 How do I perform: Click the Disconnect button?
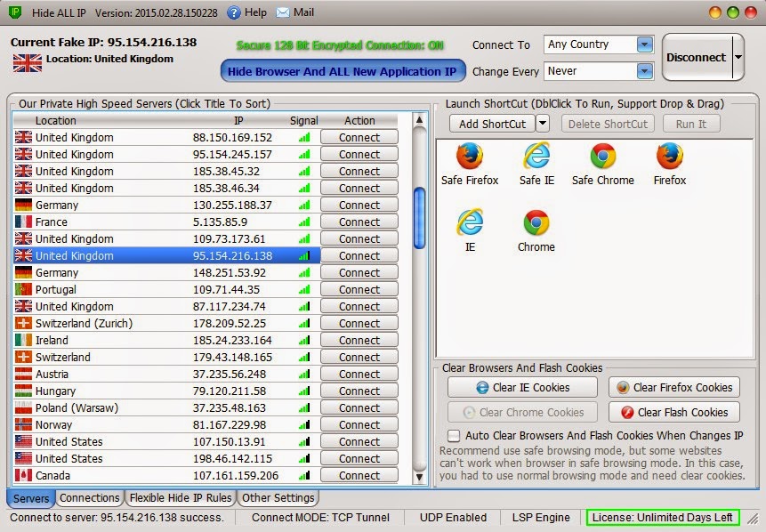[x=697, y=57]
